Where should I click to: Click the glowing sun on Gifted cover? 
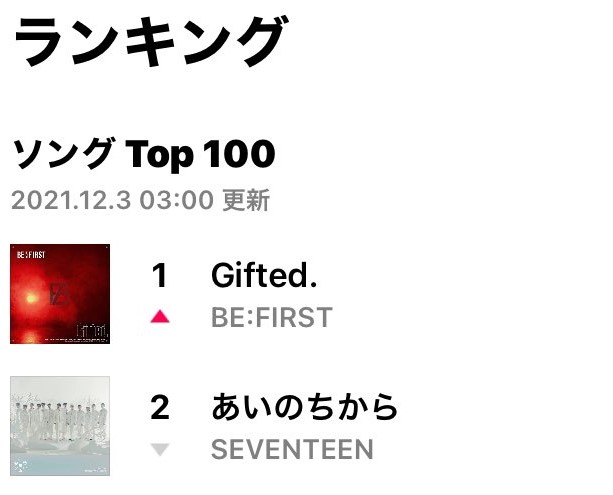pyautogui.click(x=31, y=299)
